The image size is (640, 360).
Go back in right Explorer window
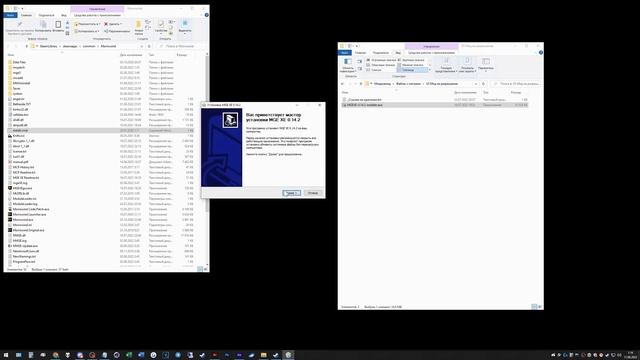pyautogui.click(x=342, y=84)
